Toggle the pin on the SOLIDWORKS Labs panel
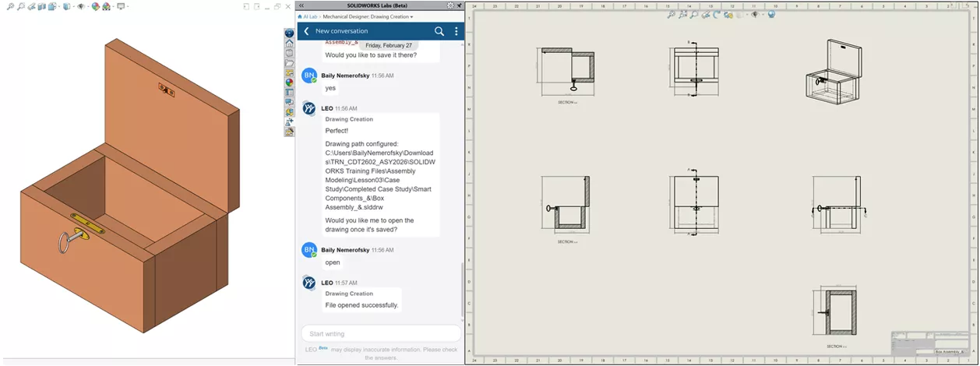 (x=460, y=5)
